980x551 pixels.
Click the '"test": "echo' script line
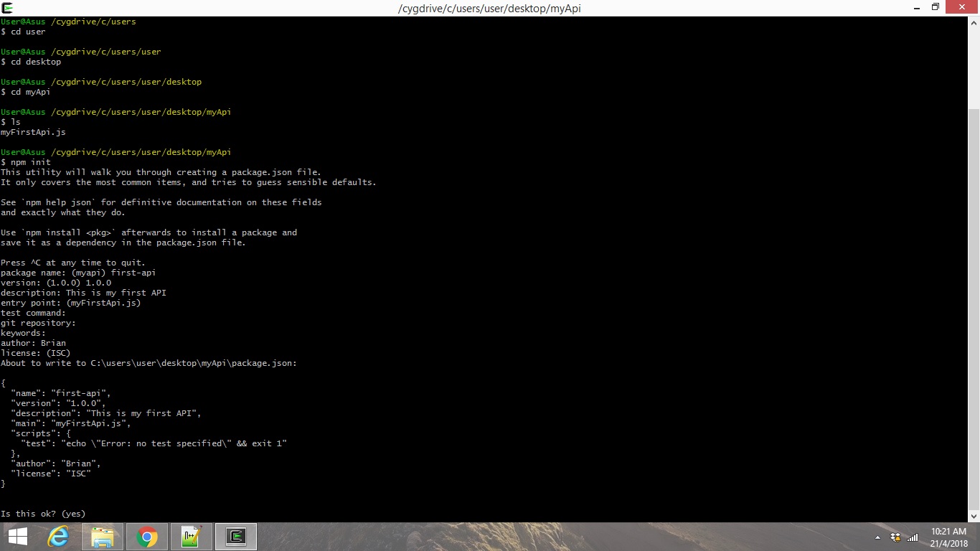pyautogui.click(x=154, y=443)
